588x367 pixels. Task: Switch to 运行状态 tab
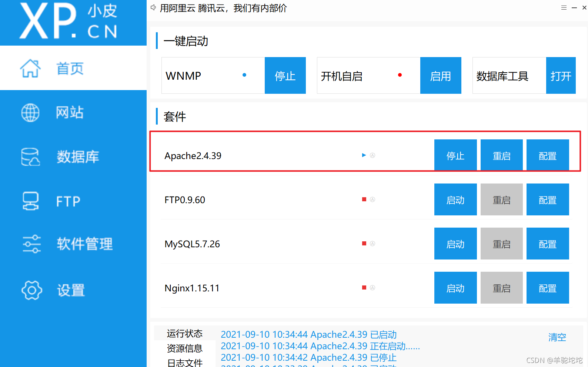pos(184,333)
